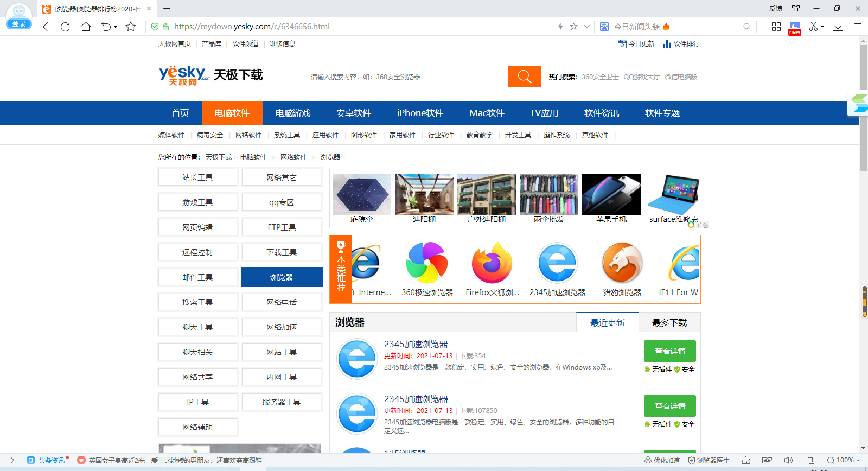Screen dimensions: 868x471
Task: Select 软件资讯 navigation item
Action: point(602,113)
